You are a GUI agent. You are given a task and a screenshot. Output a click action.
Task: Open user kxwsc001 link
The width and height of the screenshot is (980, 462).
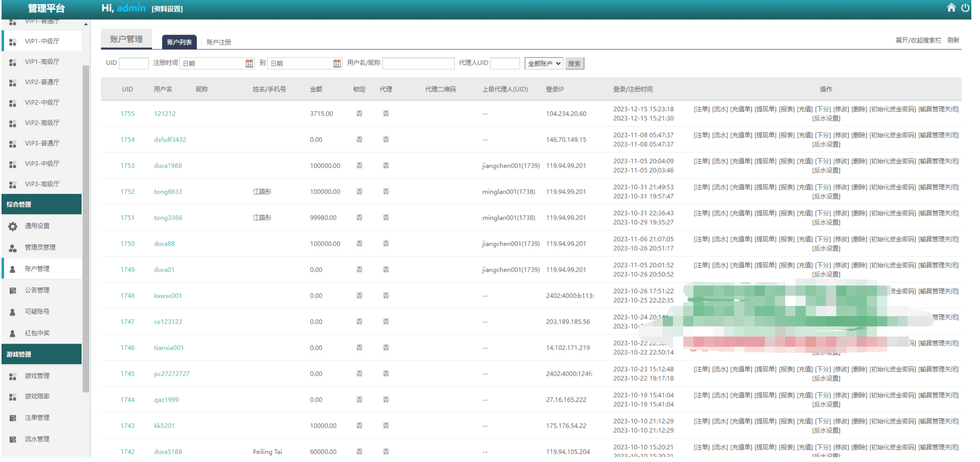(x=168, y=296)
